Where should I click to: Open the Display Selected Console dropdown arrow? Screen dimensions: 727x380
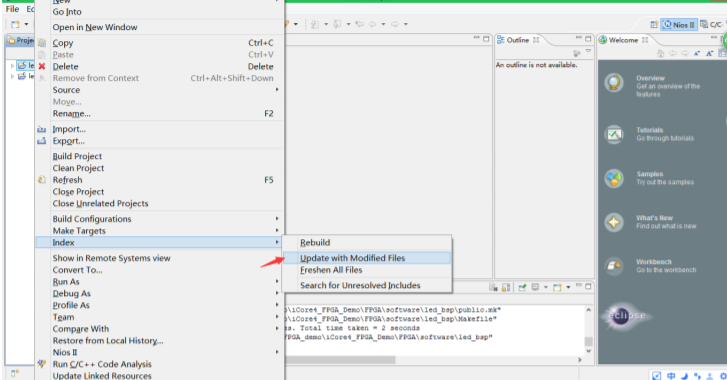pyautogui.click(x=545, y=288)
